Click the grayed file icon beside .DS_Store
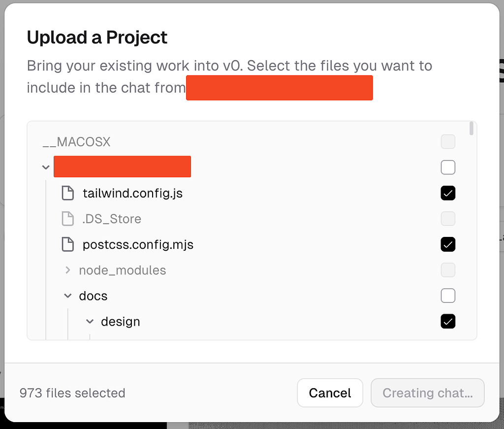Image resolution: width=504 pixels, height=429 pixels. point(67,219)
